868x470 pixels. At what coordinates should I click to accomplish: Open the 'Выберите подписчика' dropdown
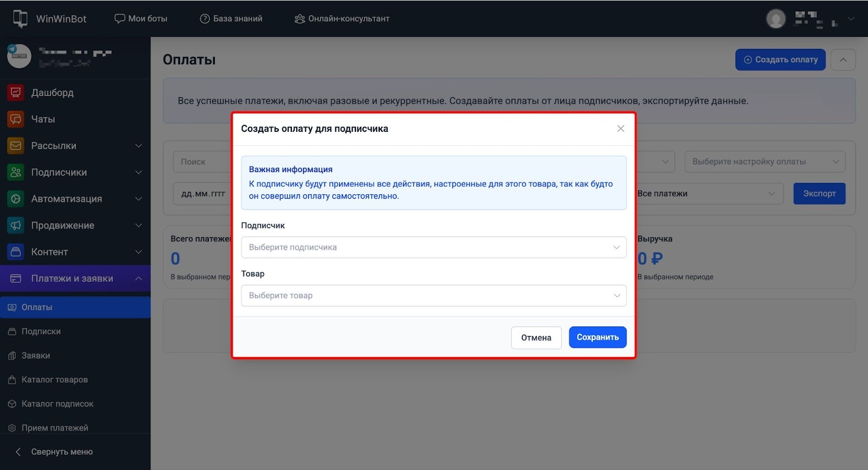click(433, 247)
